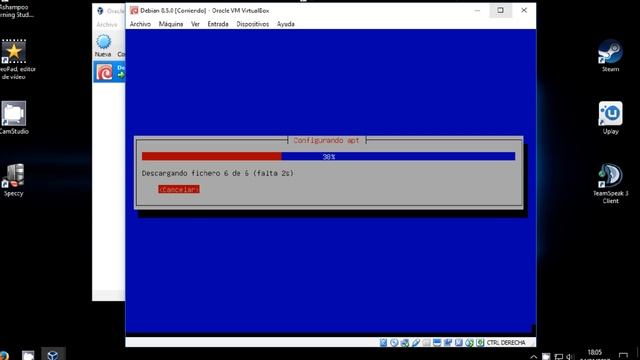Expand the hidden system tray icons chevron

pos(533,356)
